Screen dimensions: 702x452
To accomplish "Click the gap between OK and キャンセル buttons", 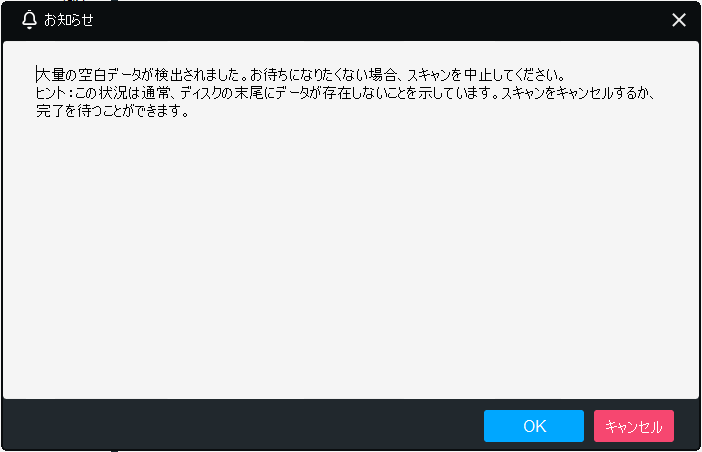I will click(589, 426).
